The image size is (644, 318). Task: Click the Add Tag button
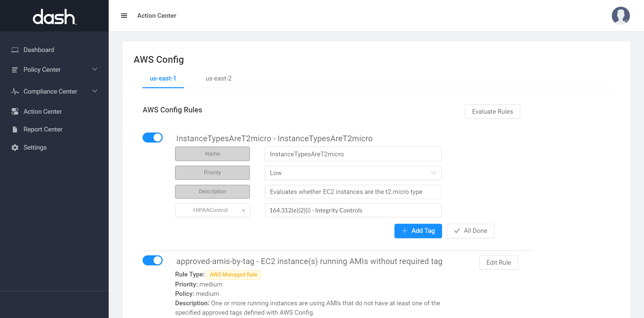coord(418,231)
